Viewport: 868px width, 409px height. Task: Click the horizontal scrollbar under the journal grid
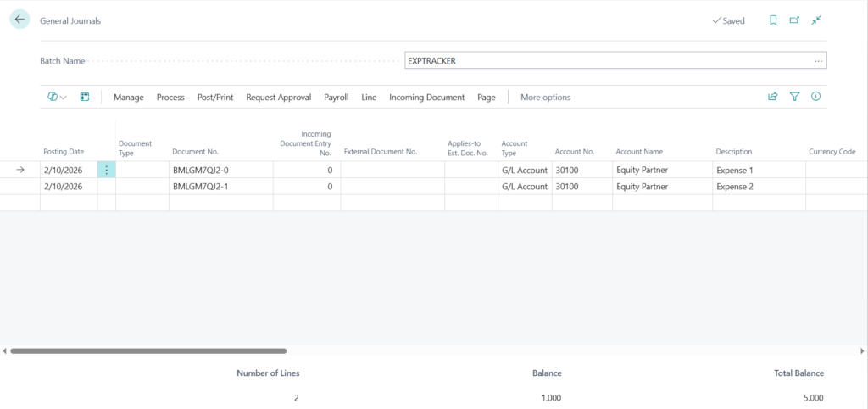coord(148,350)
